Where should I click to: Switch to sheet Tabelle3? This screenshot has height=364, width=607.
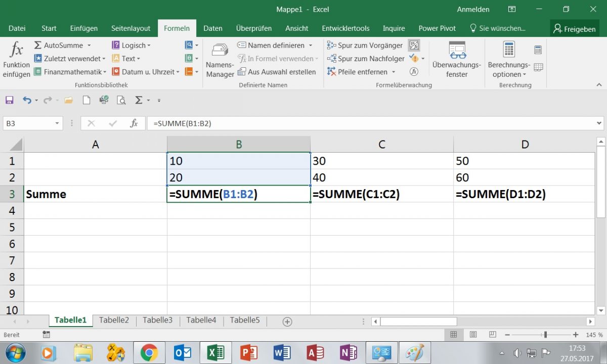[x=157, y=320]
